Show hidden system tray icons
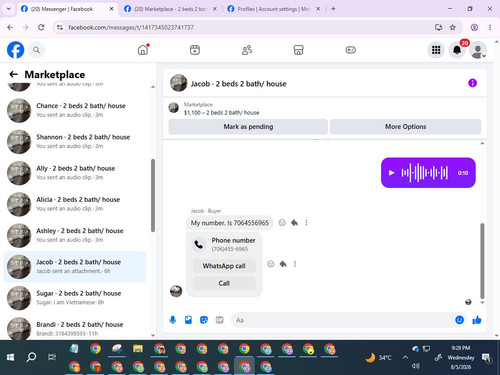 (x=405, y=357)
